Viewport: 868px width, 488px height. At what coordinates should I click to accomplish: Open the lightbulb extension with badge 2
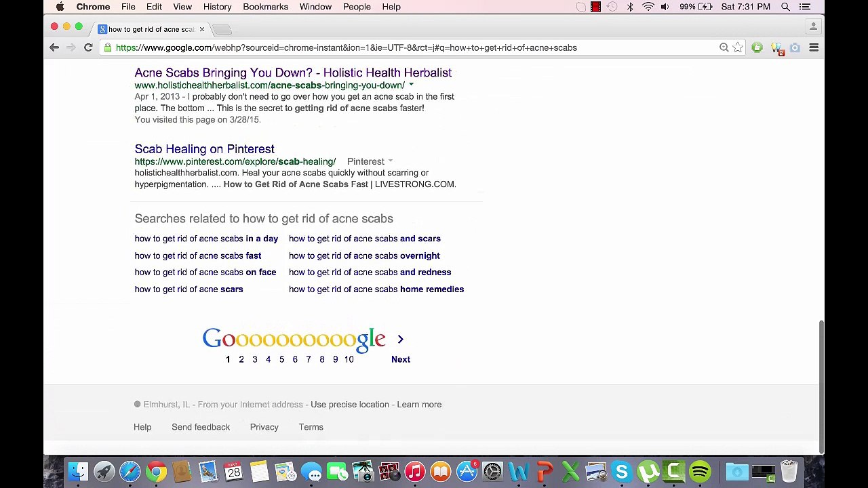click(x=777, y=48)
